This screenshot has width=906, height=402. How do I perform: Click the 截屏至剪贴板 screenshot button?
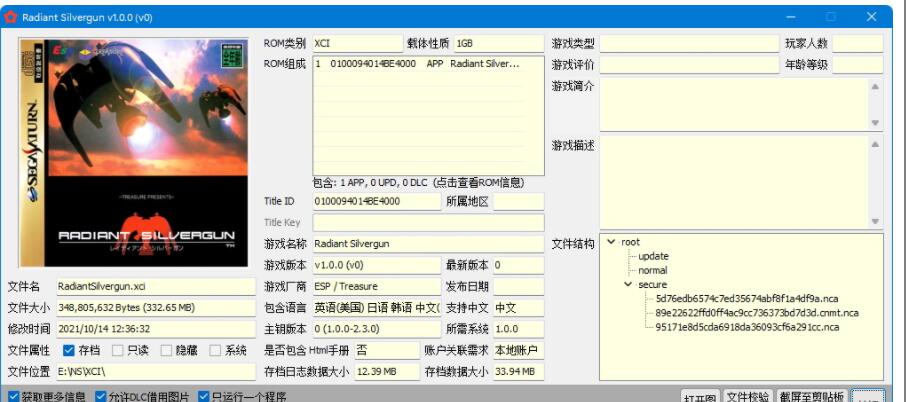812,396
